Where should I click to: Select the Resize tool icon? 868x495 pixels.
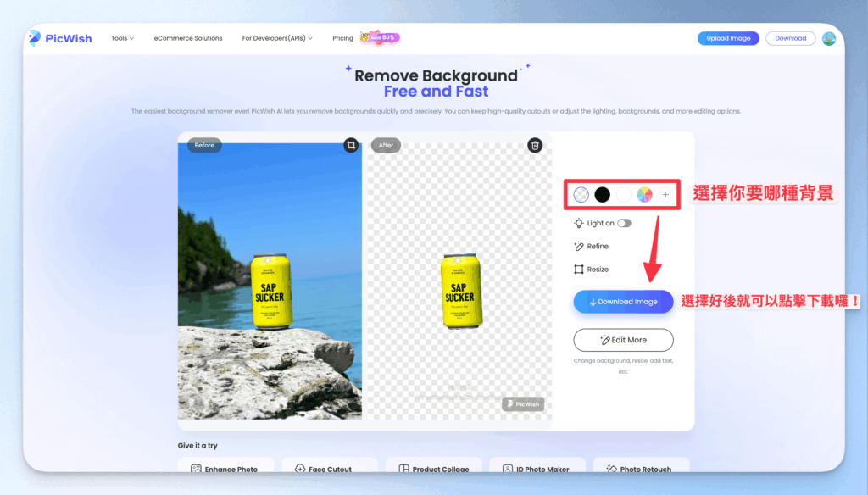(x=578, y=269)
